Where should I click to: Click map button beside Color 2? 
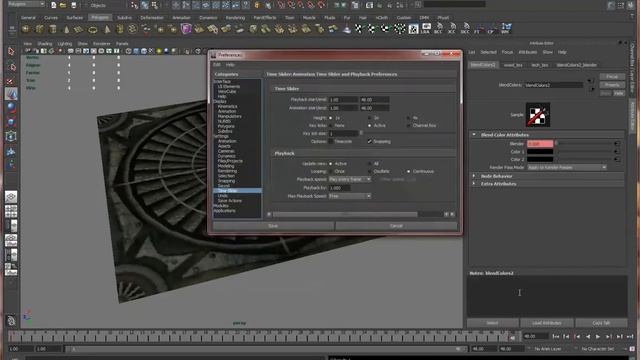click(617, 159)
